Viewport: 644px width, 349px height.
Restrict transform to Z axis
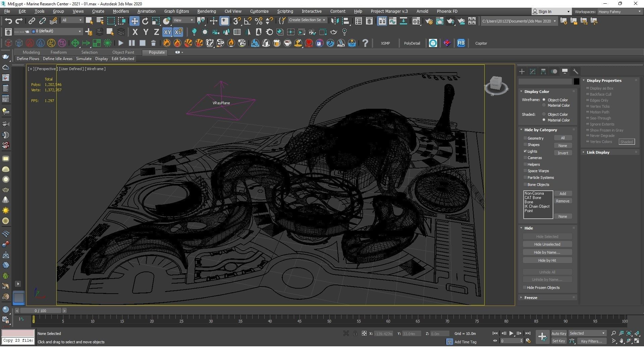156,32
